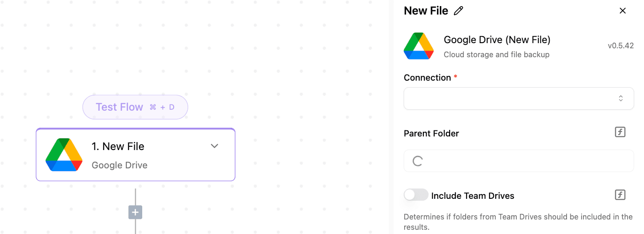The image size is (644, 234).
Task: Click the dynamic value icon beside Parent Folder
Action: pos(620,132)
